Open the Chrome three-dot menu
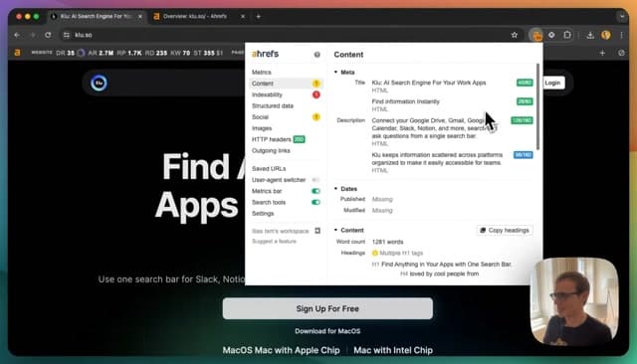637x364 pixels. click(x=621, y=35)
